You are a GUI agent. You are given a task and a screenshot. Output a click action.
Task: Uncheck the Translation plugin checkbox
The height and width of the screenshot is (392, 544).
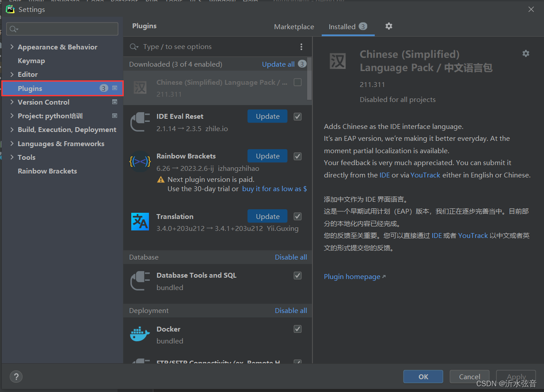(298, 216)
